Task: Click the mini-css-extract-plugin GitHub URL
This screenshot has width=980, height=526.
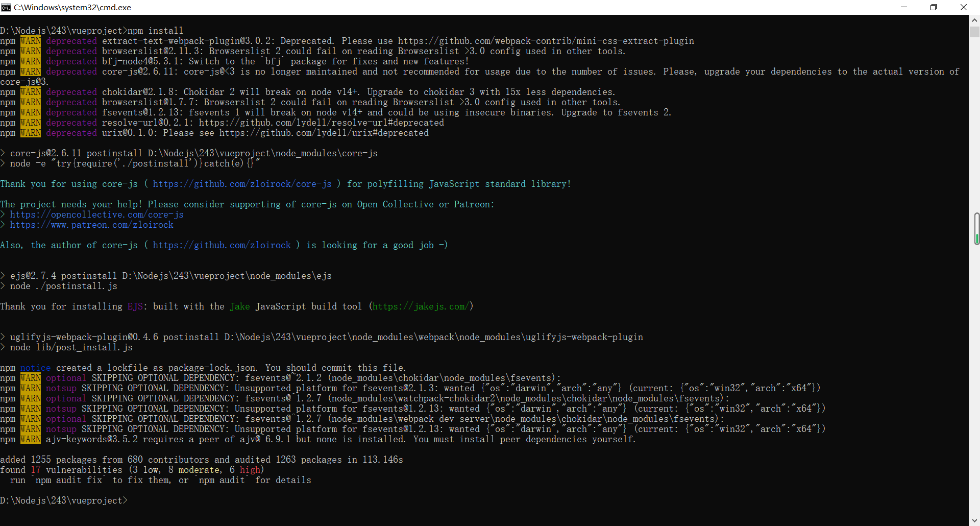Action: [x=546, y=41]
